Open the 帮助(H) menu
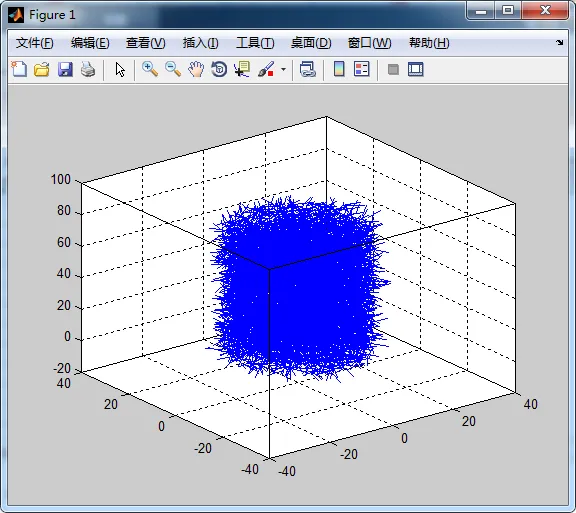Viewport: 576px width, 513px height. pyautogui.click(x=429, y=43)
